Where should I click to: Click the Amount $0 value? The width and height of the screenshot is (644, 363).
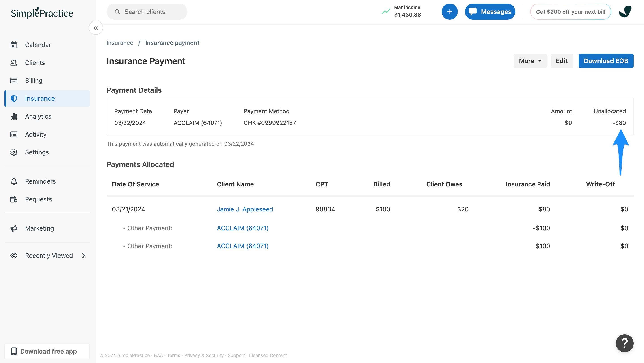point(568,123)
